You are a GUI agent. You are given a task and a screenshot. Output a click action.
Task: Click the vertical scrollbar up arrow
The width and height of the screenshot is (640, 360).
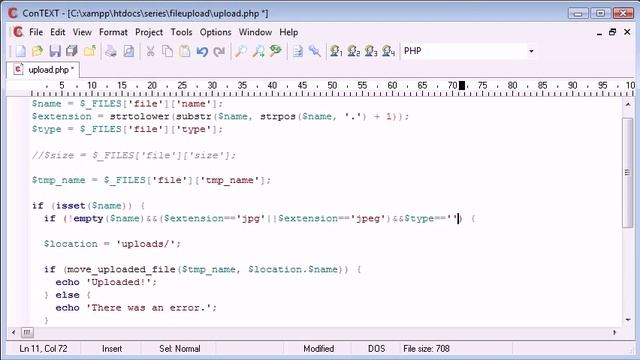pyautogui.click(x=628, y=104)
